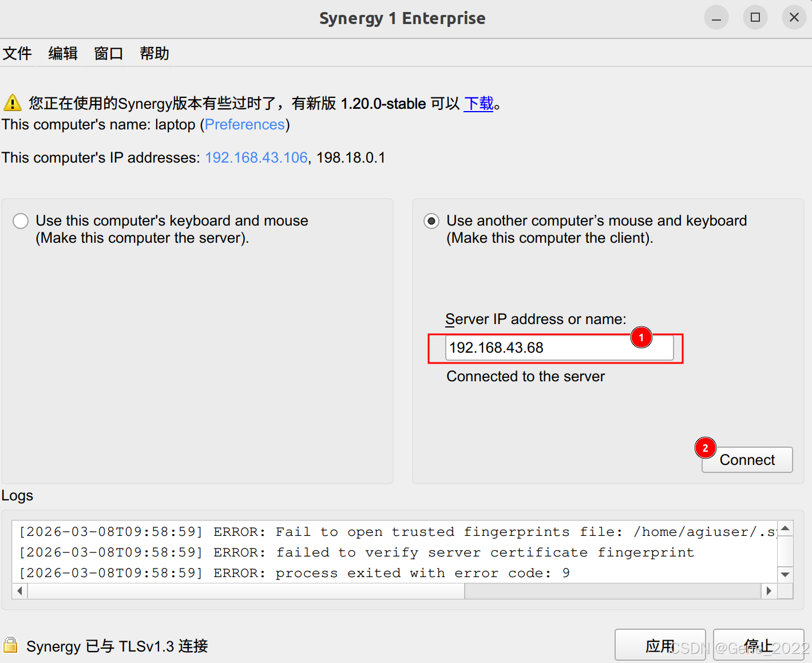Viewport: 812px width, 663px height.
Task: Click the log horizontal scroll left arrow
Action: pyautogui.click(x=20, y=591)
